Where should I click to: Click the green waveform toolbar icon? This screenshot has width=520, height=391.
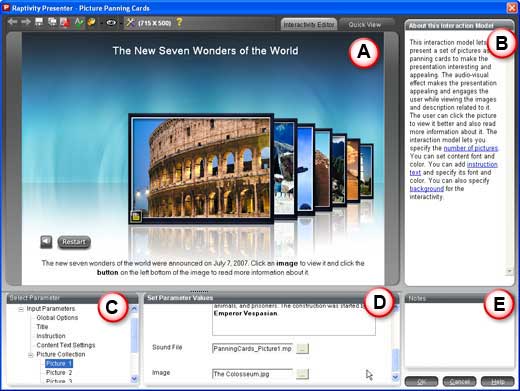coord(79,22)
